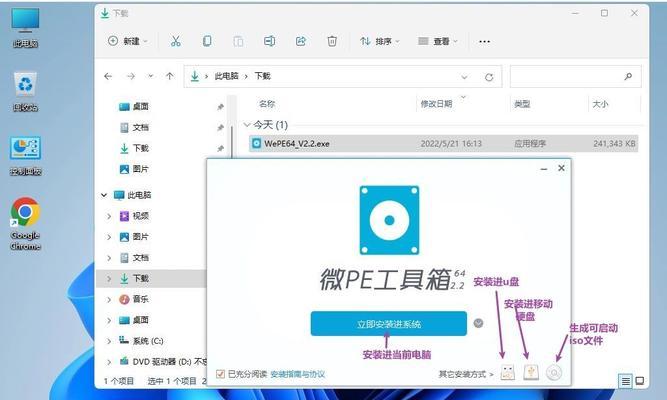This screenshot has width=667, height=400.
Task: Switch to large icons view in status bar
Action: (639, 381)
